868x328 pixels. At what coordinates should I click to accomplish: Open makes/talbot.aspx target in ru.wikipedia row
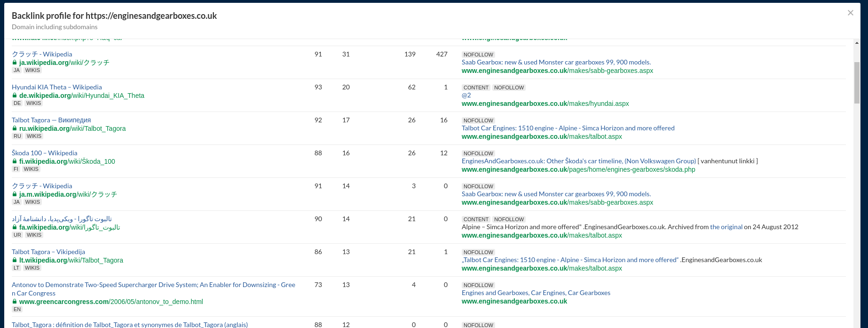542,136
